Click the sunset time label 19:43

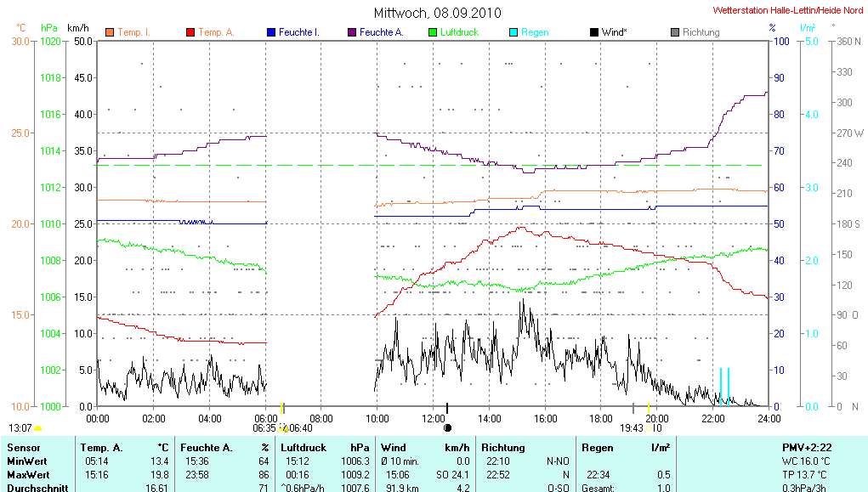click(632, 428)
